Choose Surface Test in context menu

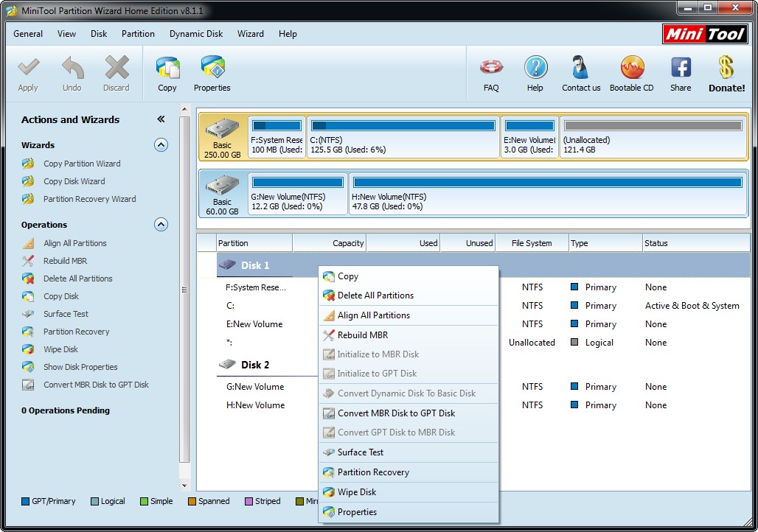click(408, 452)
